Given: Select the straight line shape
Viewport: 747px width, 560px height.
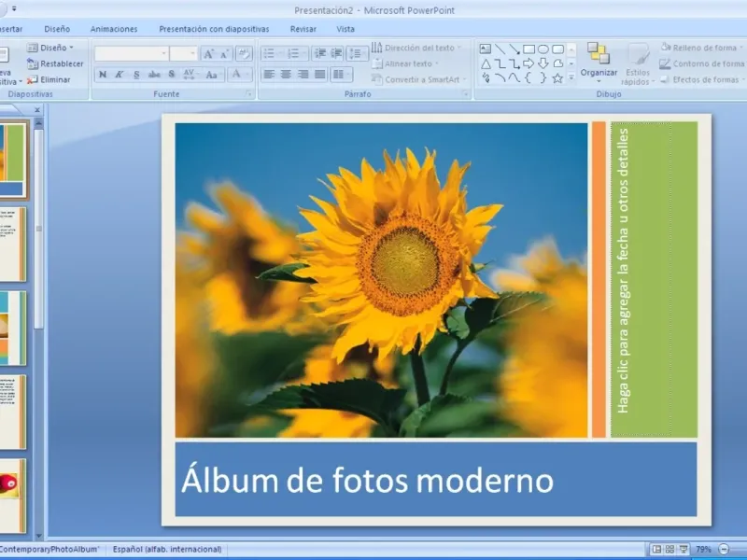Looking at the screenshot, I should [500, 49].
